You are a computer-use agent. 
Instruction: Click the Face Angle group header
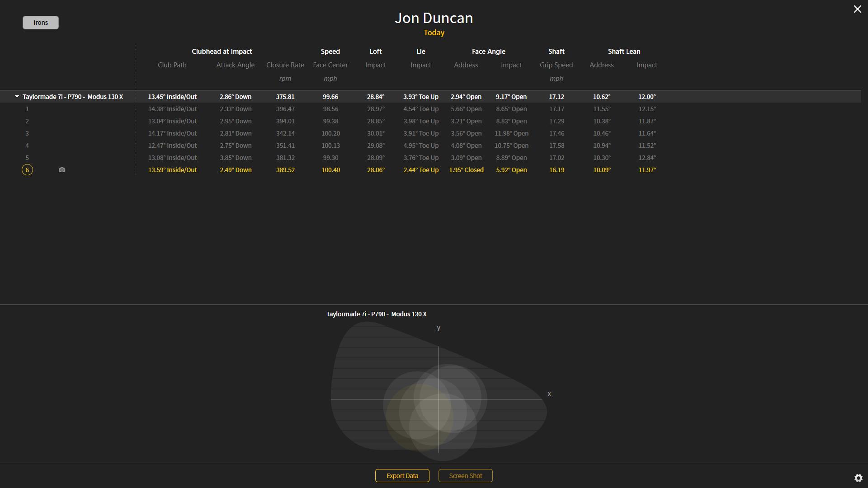489,52
